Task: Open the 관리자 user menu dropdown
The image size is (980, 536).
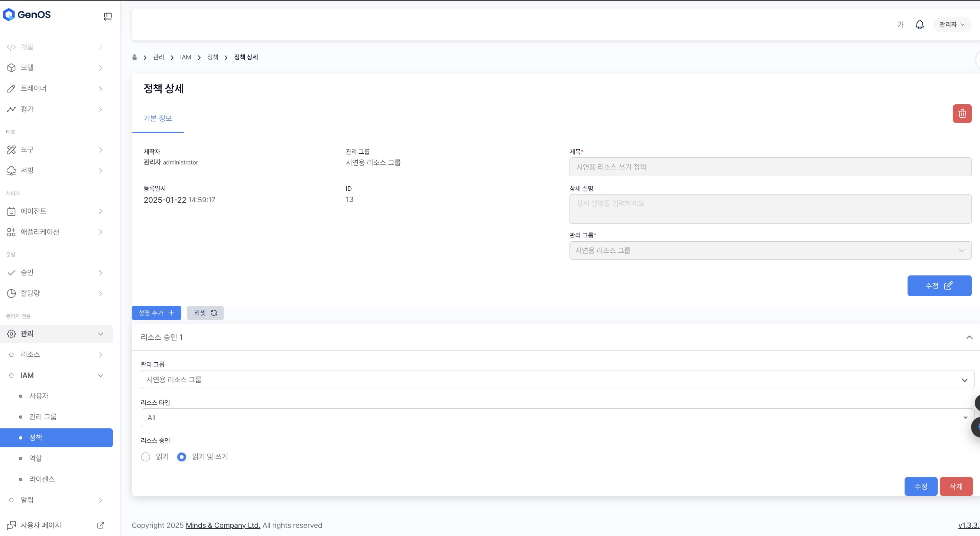Action: (951, 25)
